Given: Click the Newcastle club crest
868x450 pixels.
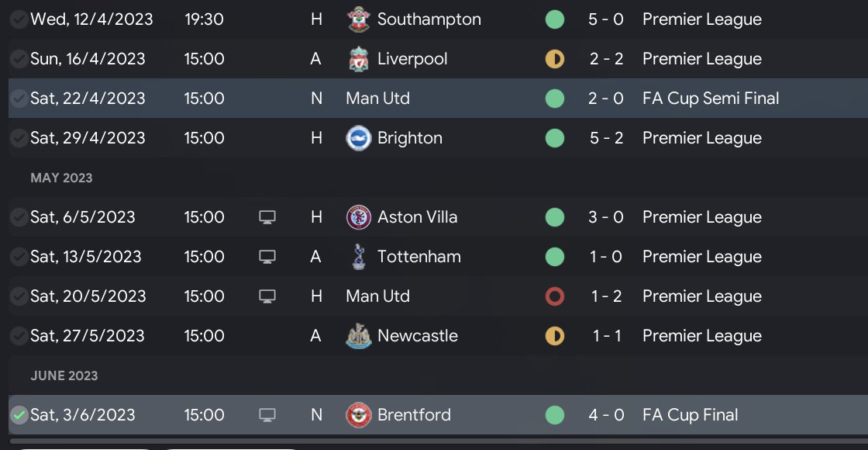Looking at the screenshot, I should pyautogui.click(x=356, y=336).
